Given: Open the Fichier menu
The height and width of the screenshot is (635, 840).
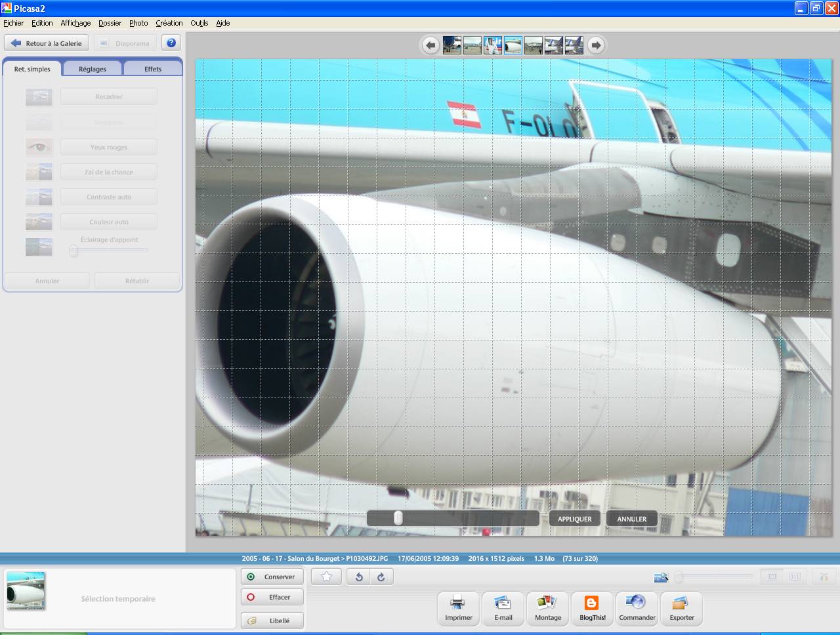Looking at the screenshot, I should pos(13,23).
